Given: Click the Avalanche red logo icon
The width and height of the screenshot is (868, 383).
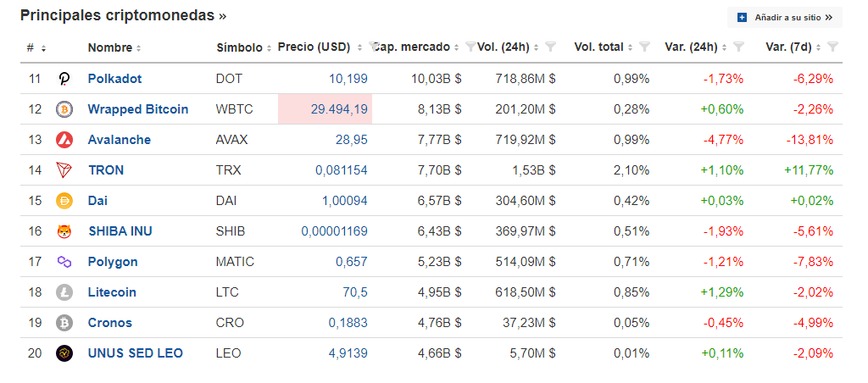Looking at the screenshot, I should pos(64,140).
